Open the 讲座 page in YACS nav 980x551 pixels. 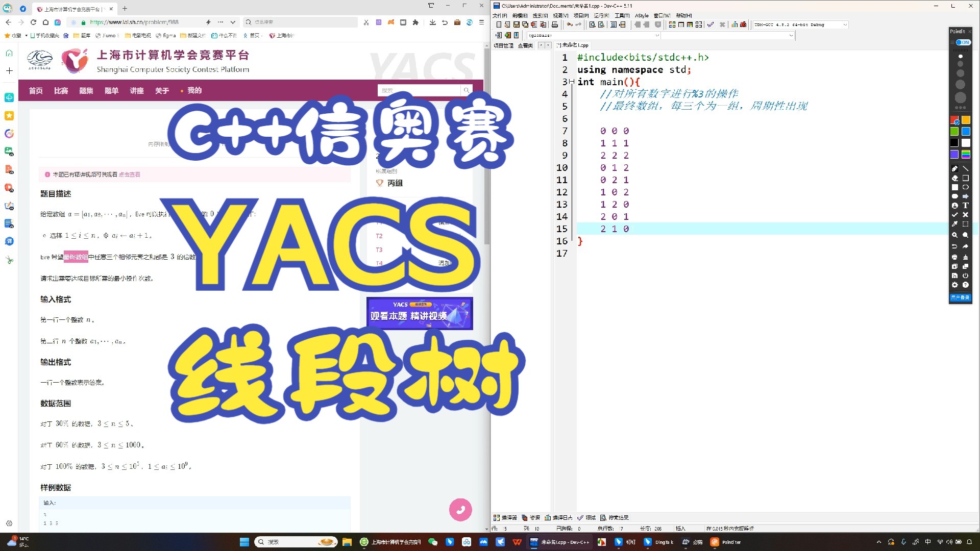tap(136, 90)
